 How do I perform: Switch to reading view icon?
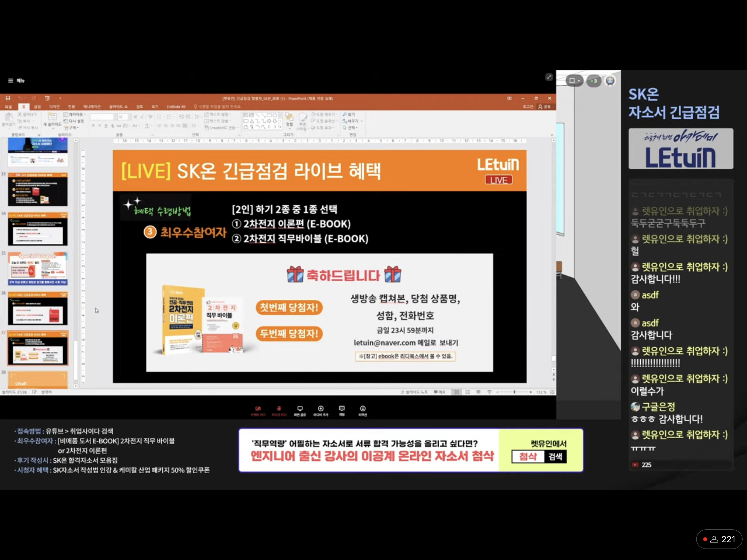coord(478,392)
